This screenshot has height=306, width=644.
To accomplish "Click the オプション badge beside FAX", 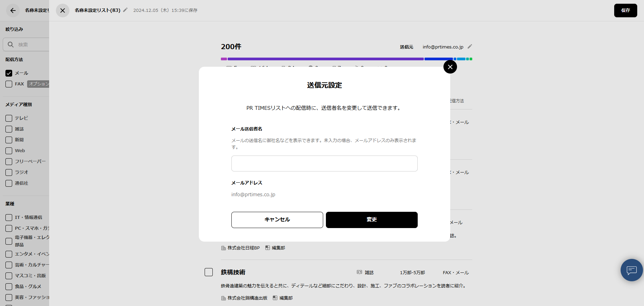I will click(38, 84).
